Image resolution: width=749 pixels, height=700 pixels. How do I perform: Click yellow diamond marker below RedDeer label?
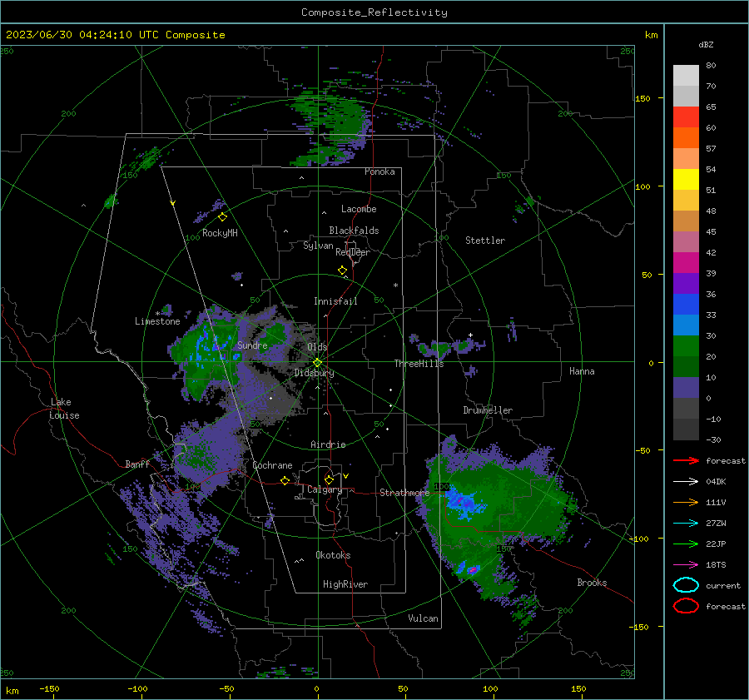(343, 271)
